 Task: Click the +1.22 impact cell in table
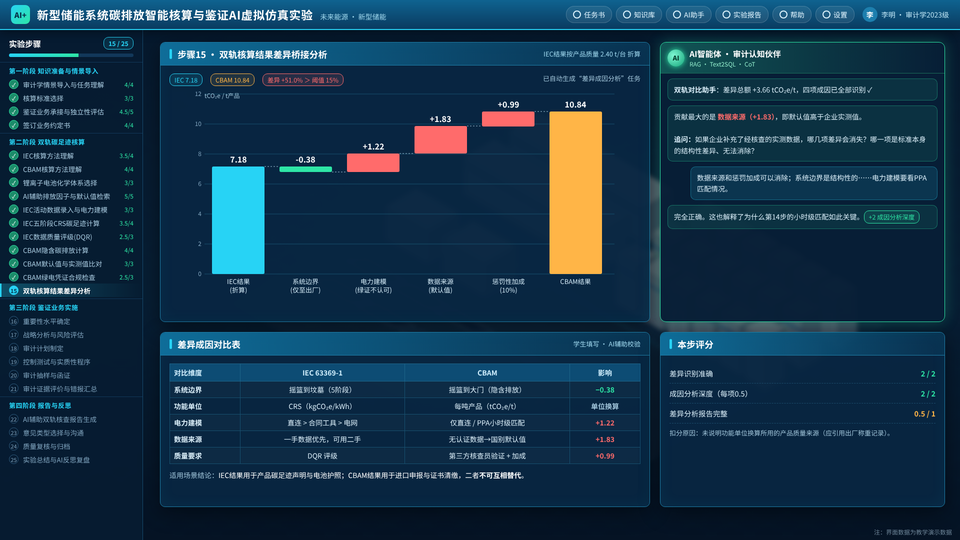coord(604,422)
